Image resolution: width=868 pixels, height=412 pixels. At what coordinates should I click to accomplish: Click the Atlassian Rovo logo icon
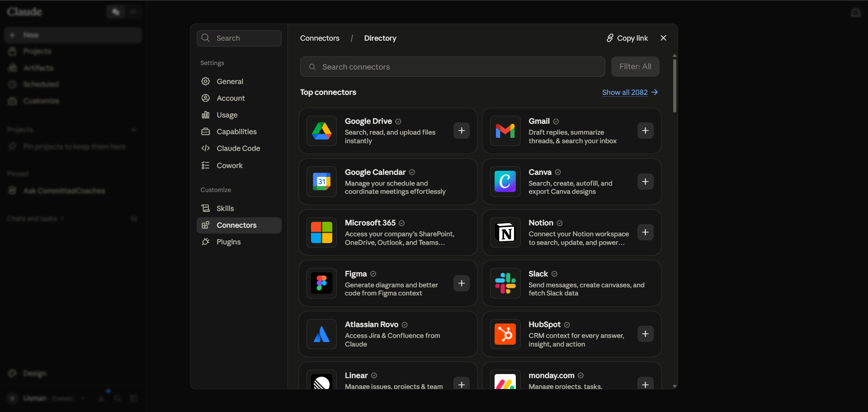pos(321,334)
